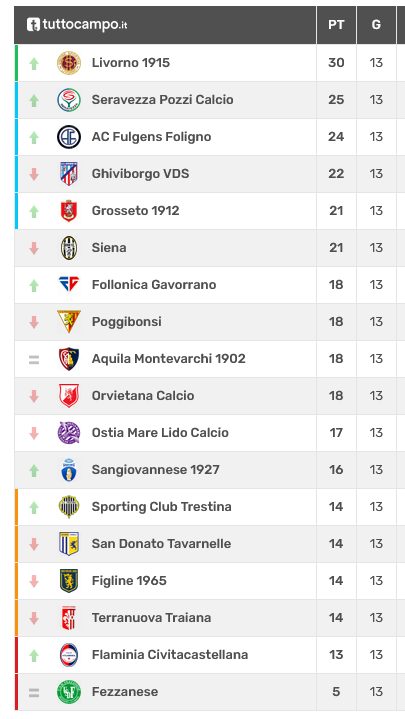Click the Livorno 1915 team crest
The image size is (405, 719).
(x=69, y=63)
